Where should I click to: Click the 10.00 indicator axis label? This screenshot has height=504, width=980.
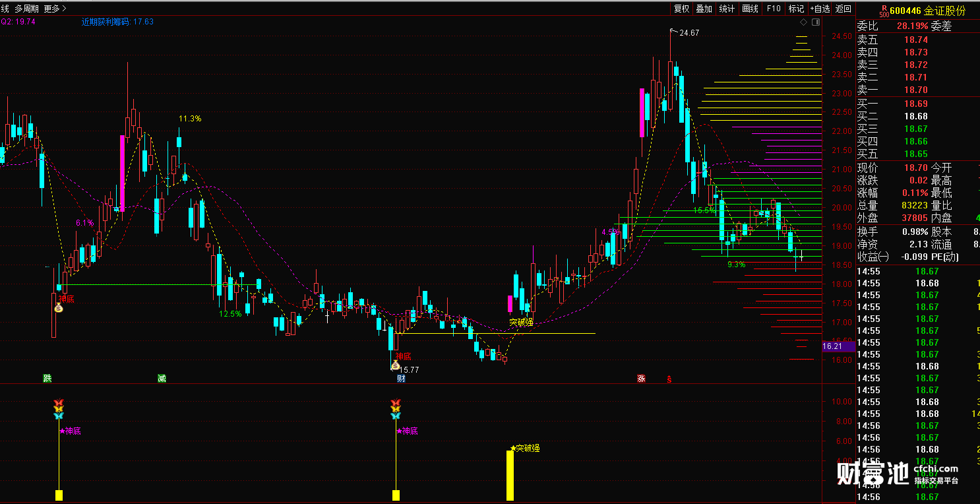841,401
